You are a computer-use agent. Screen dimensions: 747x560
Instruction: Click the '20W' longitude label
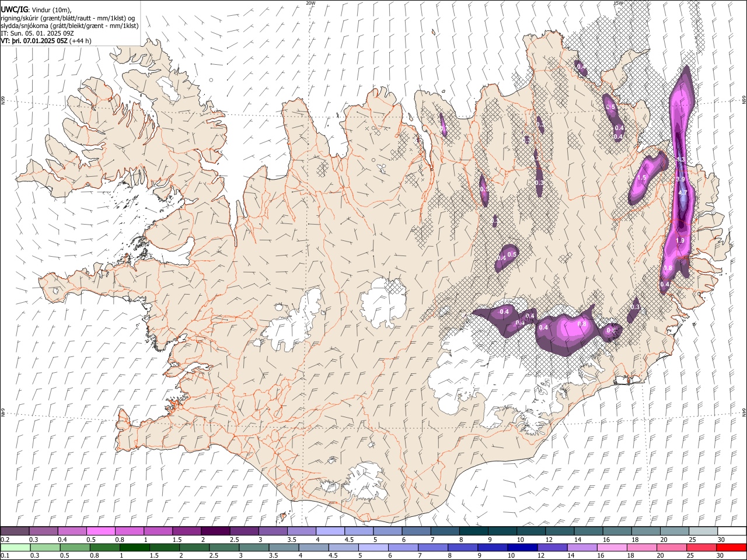(310, 3)
